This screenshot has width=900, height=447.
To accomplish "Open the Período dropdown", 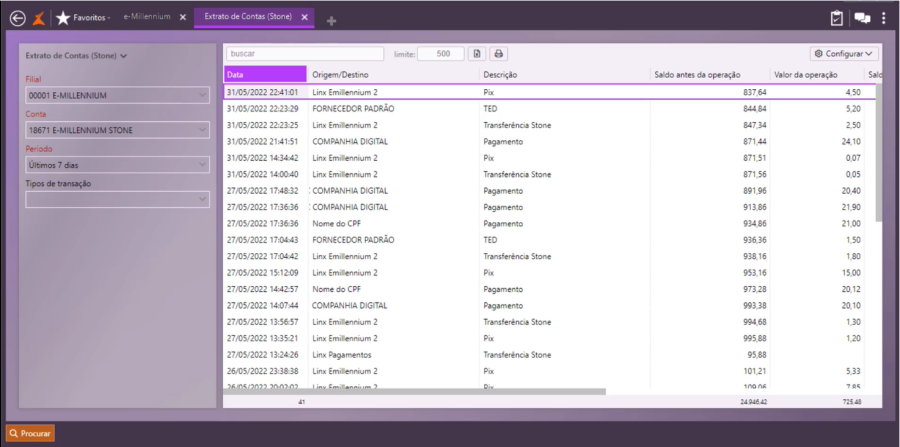I will (118, 165).
